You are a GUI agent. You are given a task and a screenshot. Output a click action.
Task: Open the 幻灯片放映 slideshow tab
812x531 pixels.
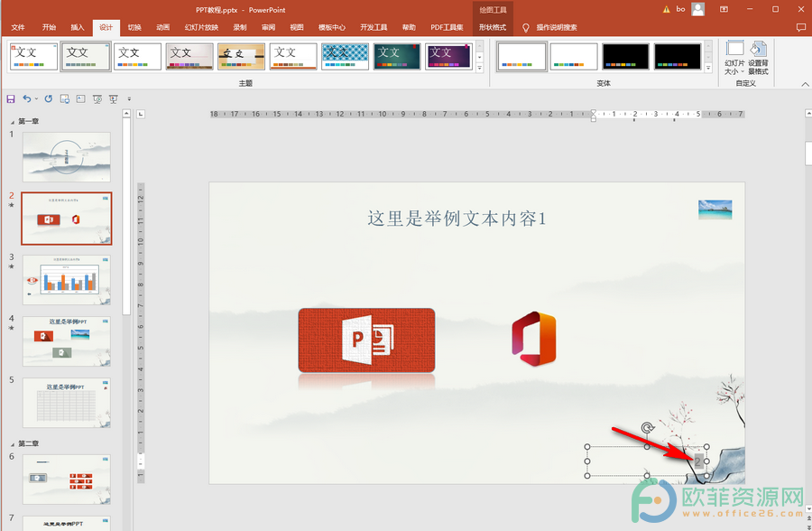pyautogui.click(x=201, y=27)
